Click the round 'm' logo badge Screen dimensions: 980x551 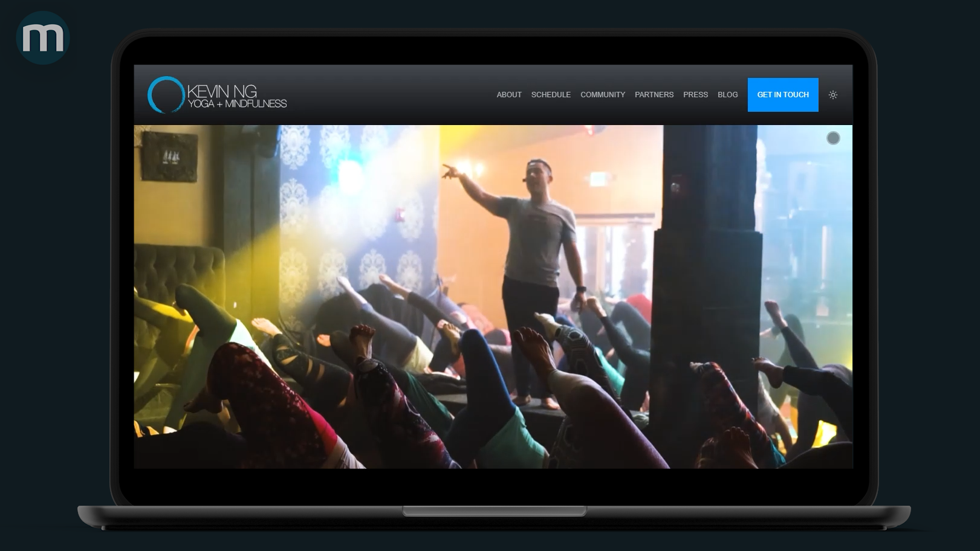pyautogui.click(x=42, y=37)
